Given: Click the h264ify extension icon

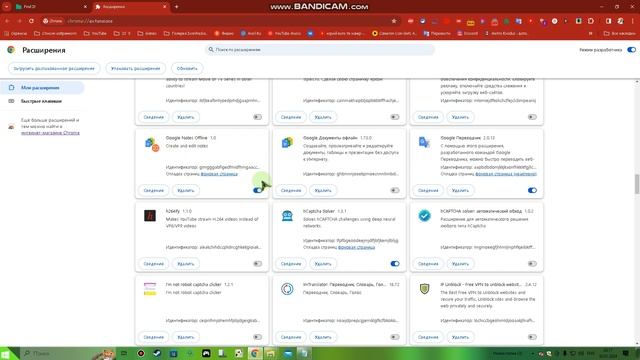Looking at the screenshot, I should [150, 216].
